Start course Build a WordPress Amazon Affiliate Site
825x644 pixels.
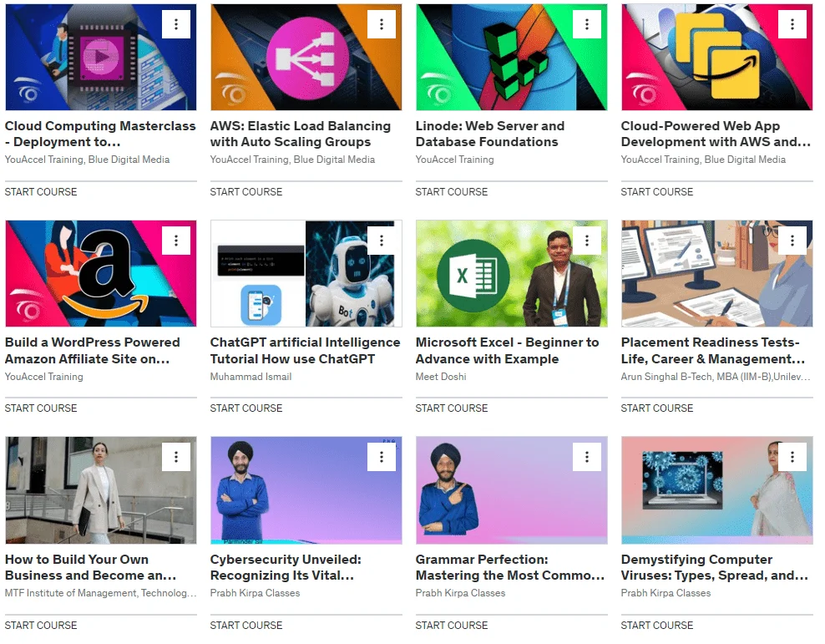pyautogui.click(x=41, y=408)
